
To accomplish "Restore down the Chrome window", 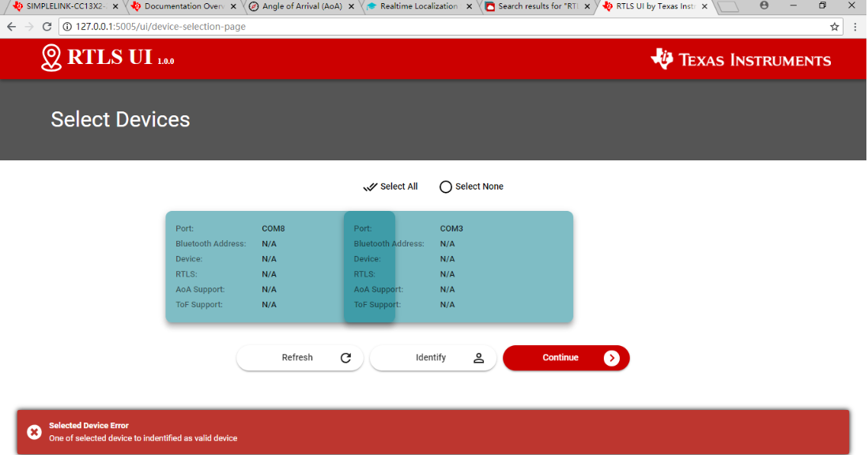I will (x=823, y=6).
